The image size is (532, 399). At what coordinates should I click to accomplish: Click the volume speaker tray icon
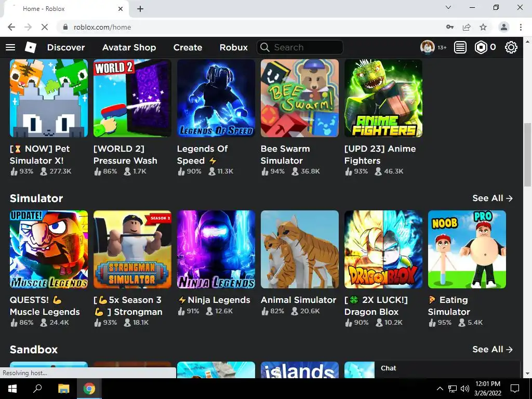point(465,389)
